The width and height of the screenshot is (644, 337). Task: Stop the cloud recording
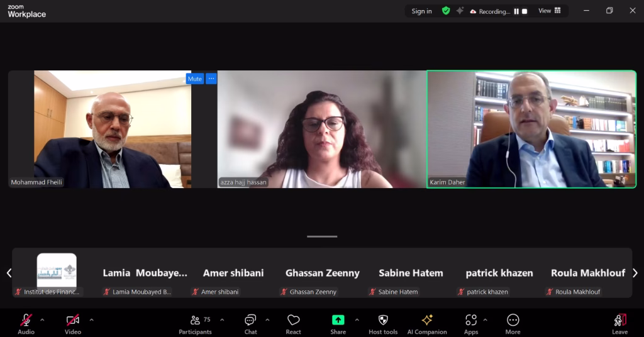click(525, 11)
